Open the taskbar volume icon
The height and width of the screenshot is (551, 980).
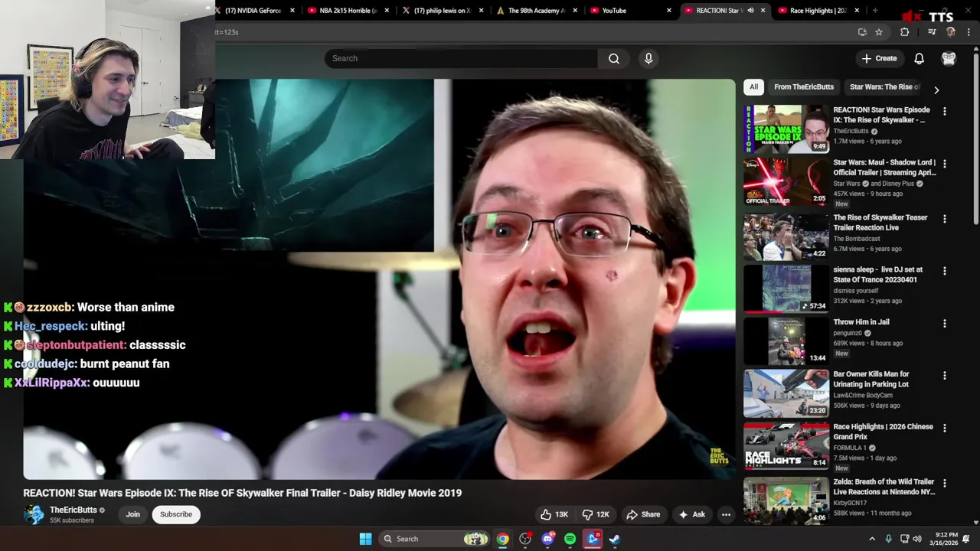pyautogui.click(x=917, y=539)
